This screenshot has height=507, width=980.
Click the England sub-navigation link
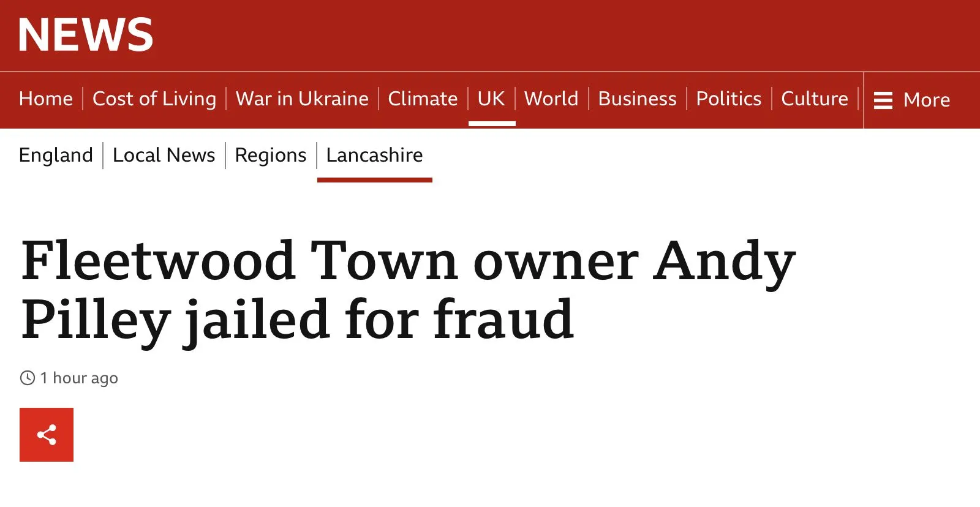tap(56, 156)
